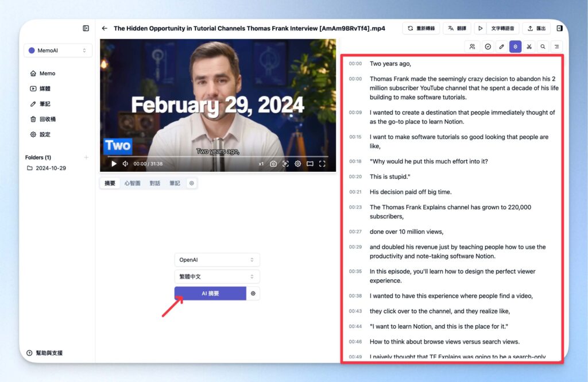The width and height of the screenshot is (588, 382).
Task: Click transcript line "His decision paid off big time."
Action: click(x=411, y=192)
